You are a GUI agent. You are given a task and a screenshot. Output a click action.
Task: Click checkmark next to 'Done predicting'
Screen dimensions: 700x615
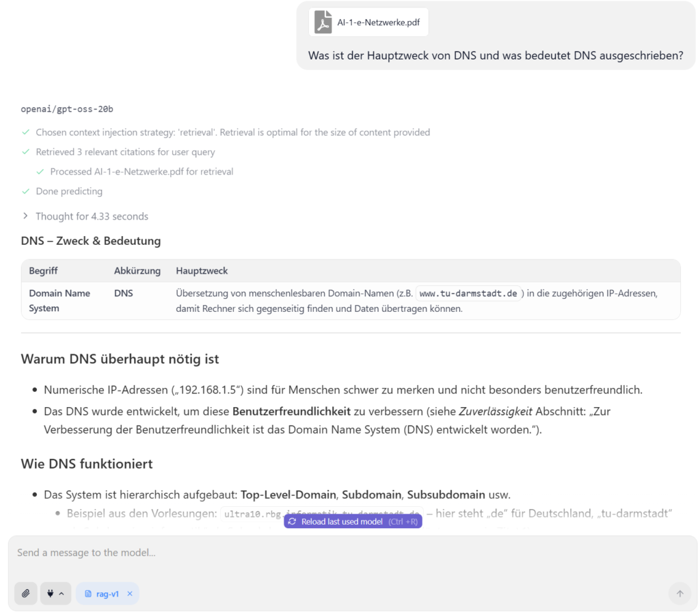coord(26,192)
